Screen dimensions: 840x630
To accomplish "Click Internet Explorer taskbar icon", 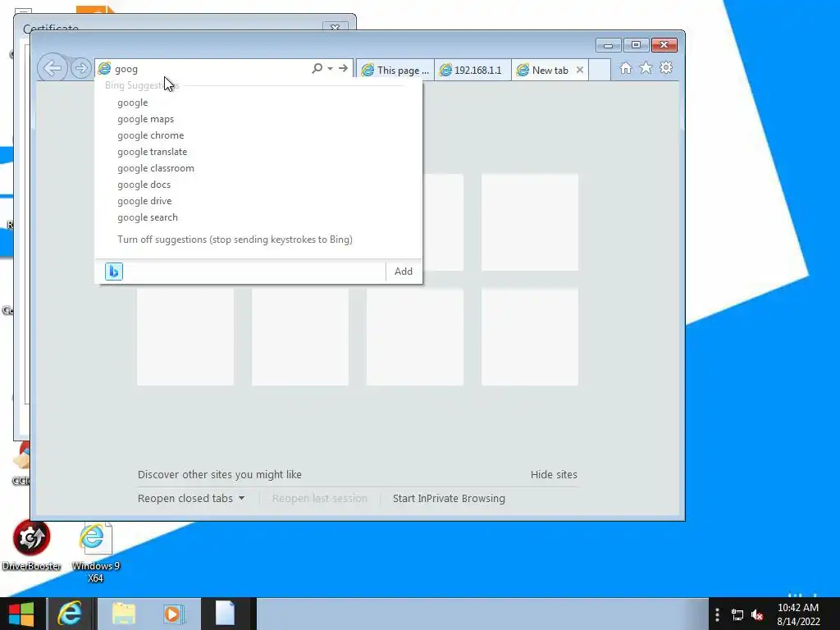I will click(71, 614).
